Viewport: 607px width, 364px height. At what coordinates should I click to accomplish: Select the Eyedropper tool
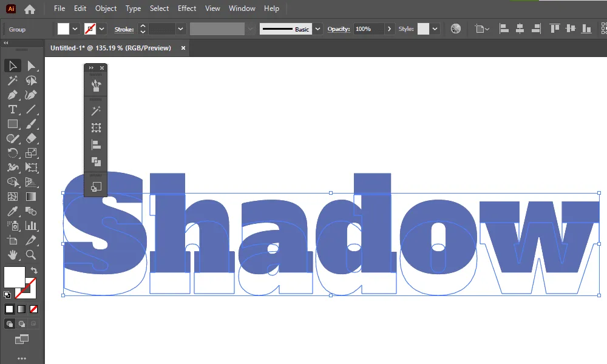tap(12, 211)
